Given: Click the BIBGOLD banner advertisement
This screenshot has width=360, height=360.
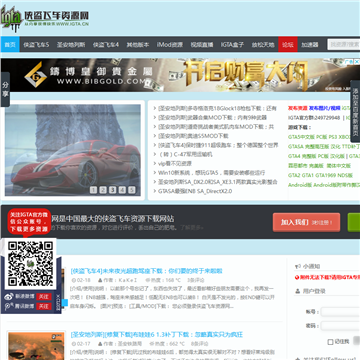Looking at the screenshot, I should pyautogui.click(x=180, y=75).
